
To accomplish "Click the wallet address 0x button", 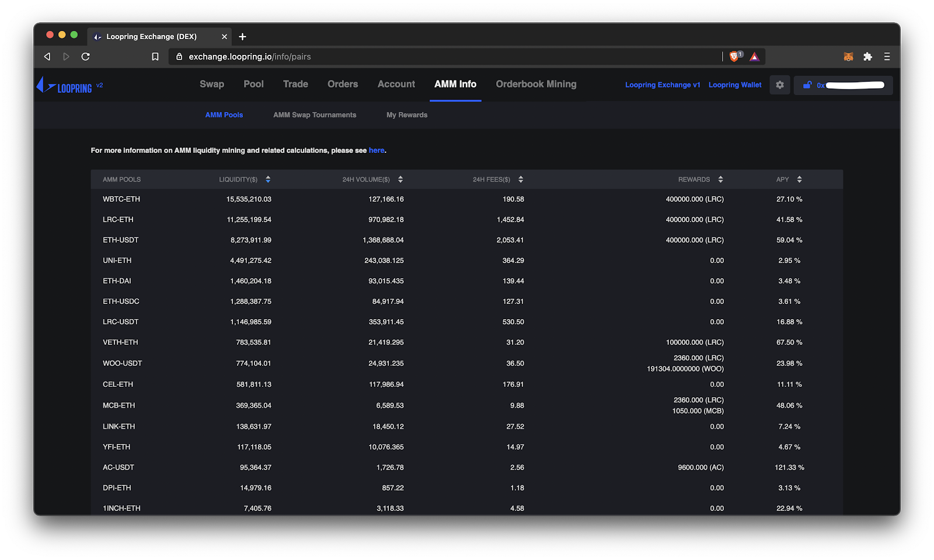I will [844, 85].
